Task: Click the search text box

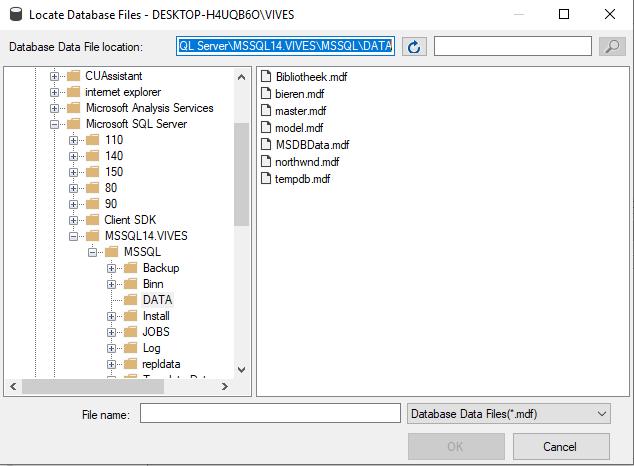Action: pyautogui.click(x=513, y=46)
